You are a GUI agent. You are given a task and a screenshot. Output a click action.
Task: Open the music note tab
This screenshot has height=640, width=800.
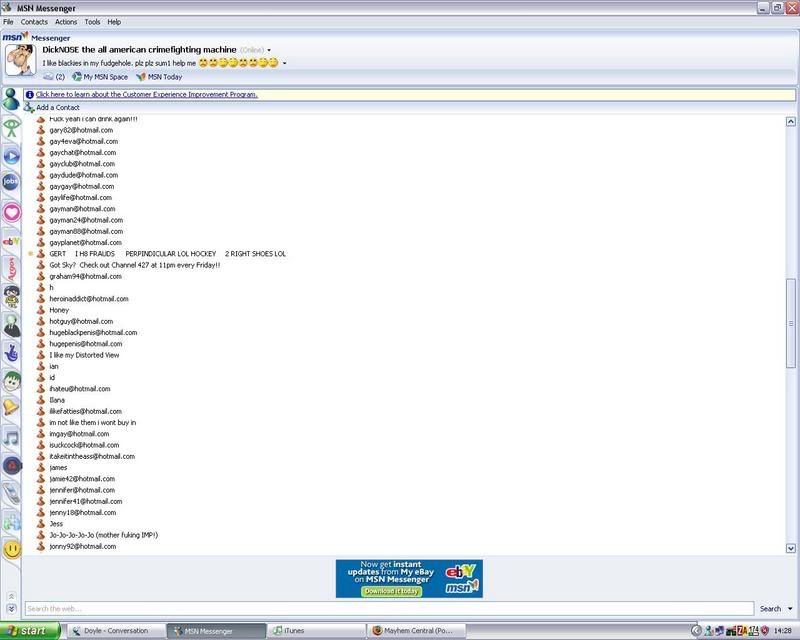pos(11,437)
